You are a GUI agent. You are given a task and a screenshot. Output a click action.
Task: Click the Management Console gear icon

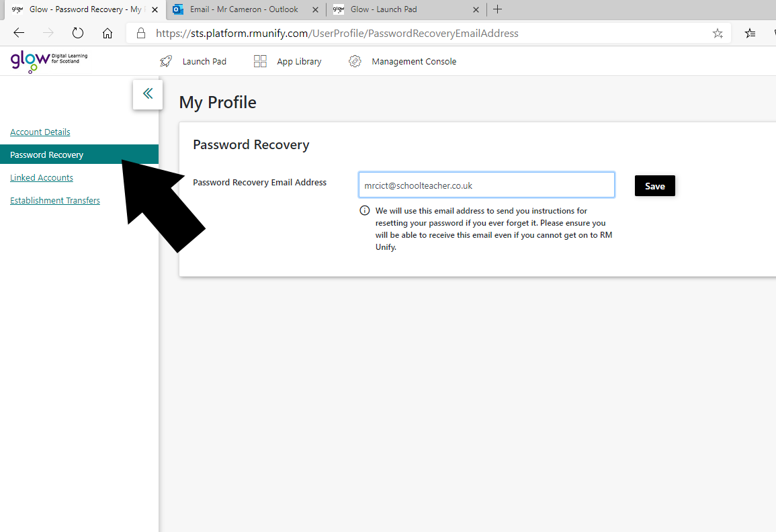(355, 61)
